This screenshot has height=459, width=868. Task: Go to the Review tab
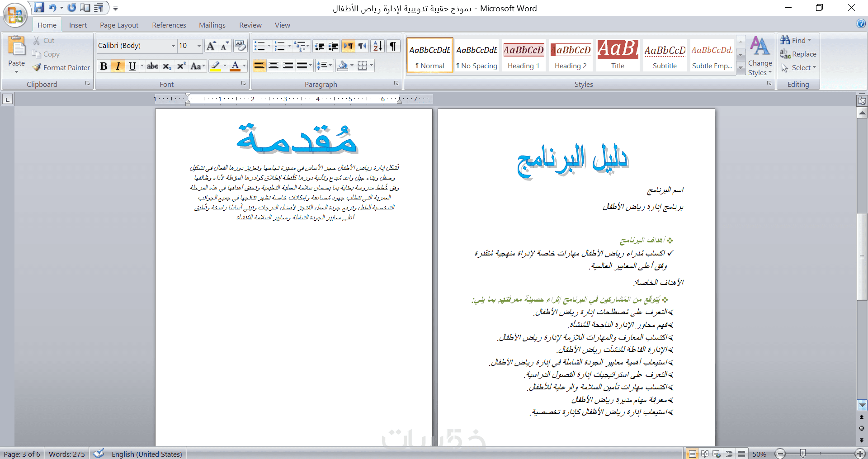coord(250,25)
